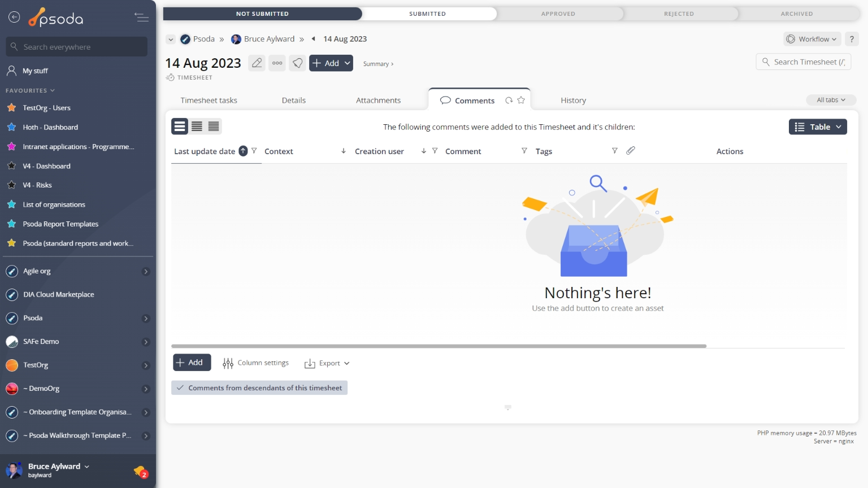Open the Hoth - Dashboard favourite
This screenshot has width=868, height=488.
pyautogui.click(x=50, y=127)
